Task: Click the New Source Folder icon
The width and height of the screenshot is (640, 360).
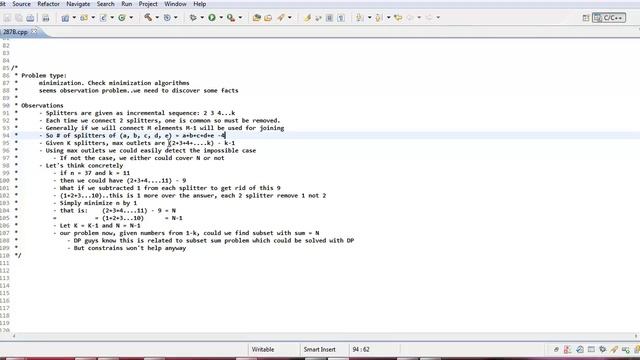Action: point(84,18)
